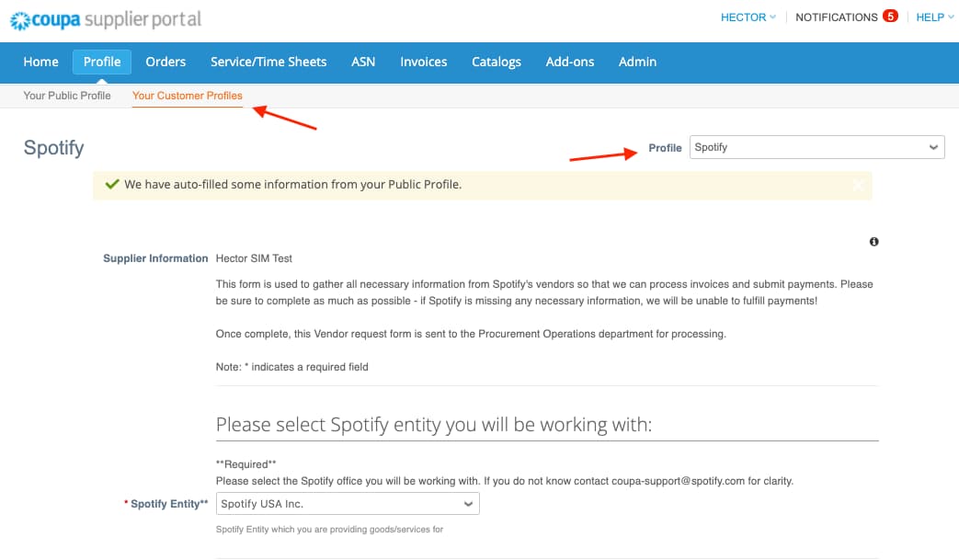This screenshot has height=560, width=959.
Task: Select the Profile tab in the navigation
Action: click(102, 62)
